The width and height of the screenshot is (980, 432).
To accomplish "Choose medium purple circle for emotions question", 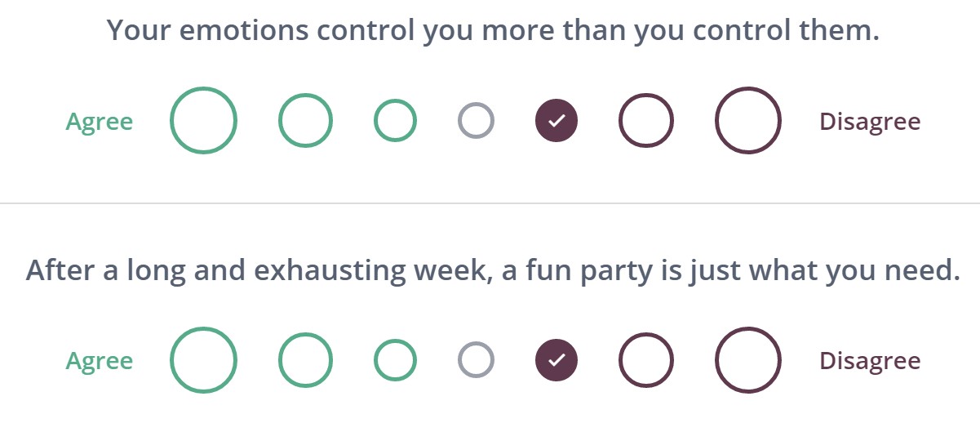I will coord(646,121).
